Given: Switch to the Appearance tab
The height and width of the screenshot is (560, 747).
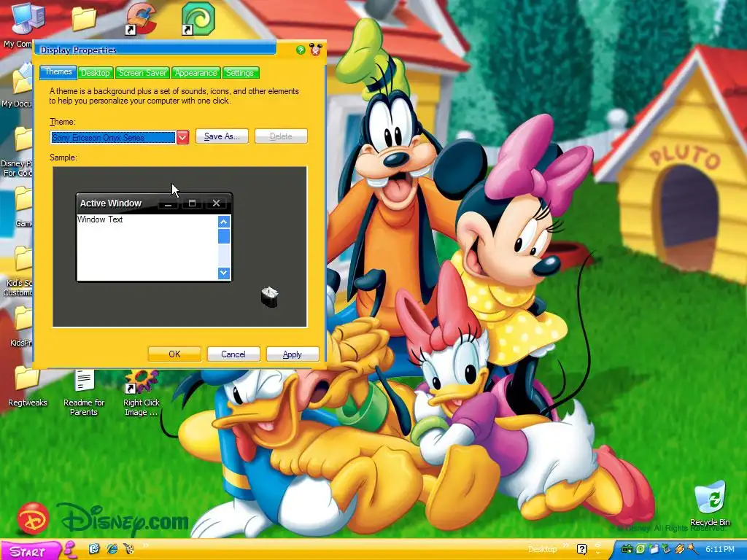Looking at the screenshot, I should pos(196,73).
